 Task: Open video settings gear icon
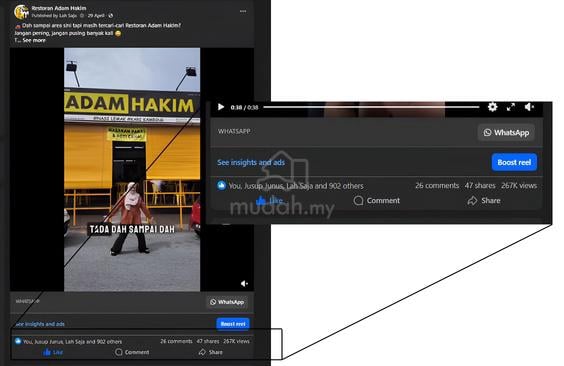click(x=492, y=107)
